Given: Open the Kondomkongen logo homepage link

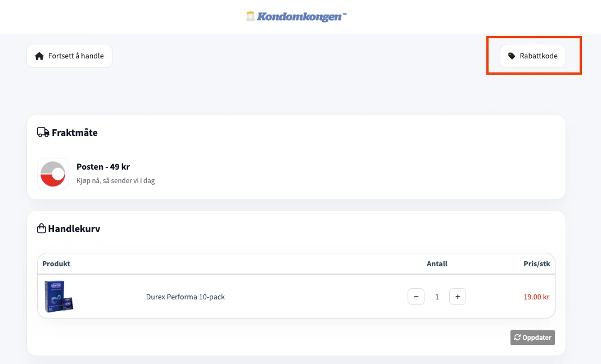Looking at the screenshot, I should tap(296, 16).
